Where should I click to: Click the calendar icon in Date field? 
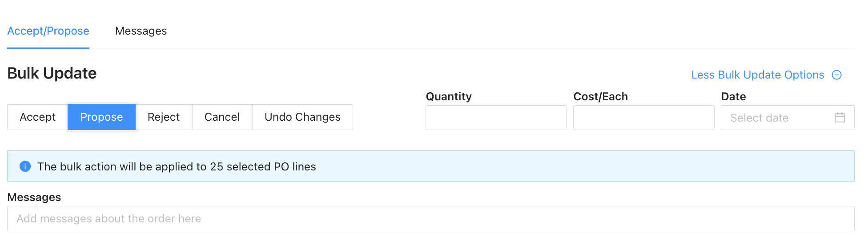pyautogui.click(x=840, y=118)
